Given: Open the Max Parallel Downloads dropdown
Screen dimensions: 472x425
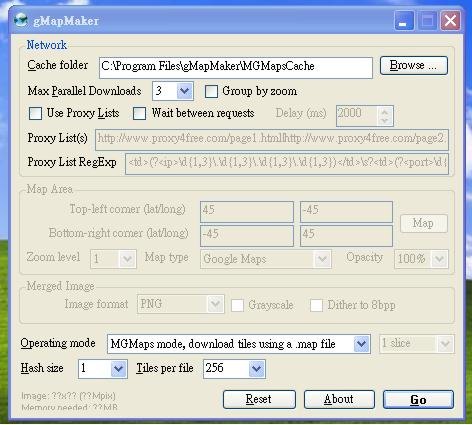Looking at the screenshot, I should 173,91.
